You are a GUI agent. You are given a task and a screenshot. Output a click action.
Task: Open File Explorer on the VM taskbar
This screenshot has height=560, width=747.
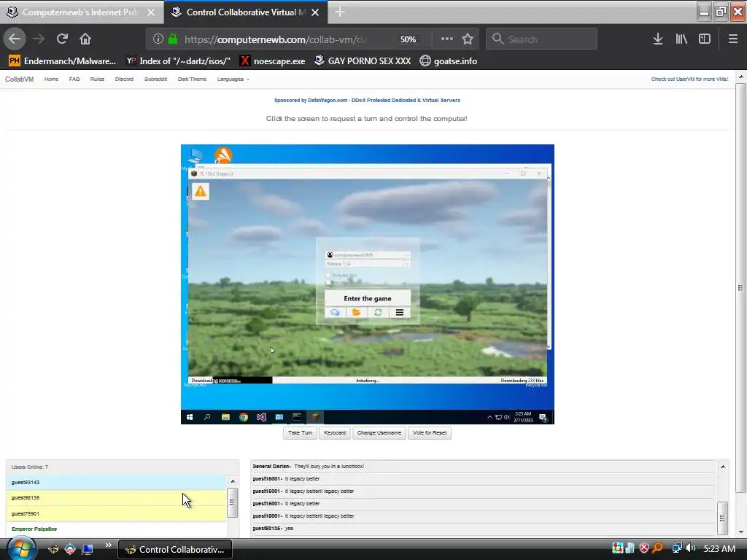coord(225,417)
